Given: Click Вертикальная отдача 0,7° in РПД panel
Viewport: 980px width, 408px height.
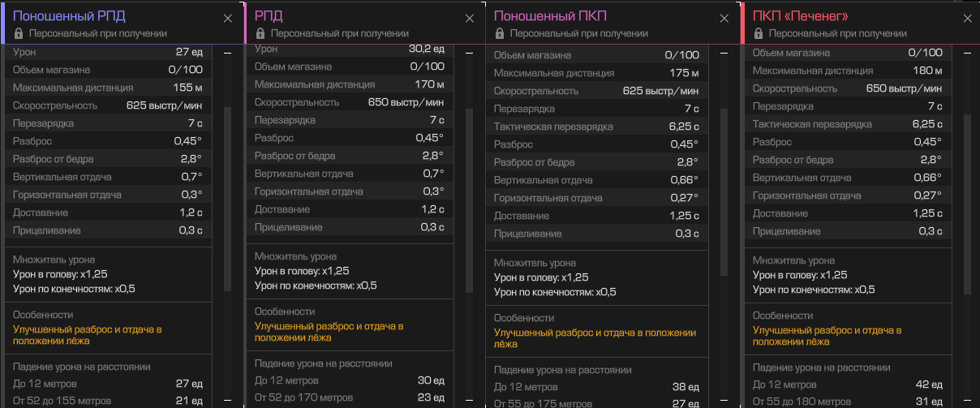Looking at the screenshot, I should point(350,174).
